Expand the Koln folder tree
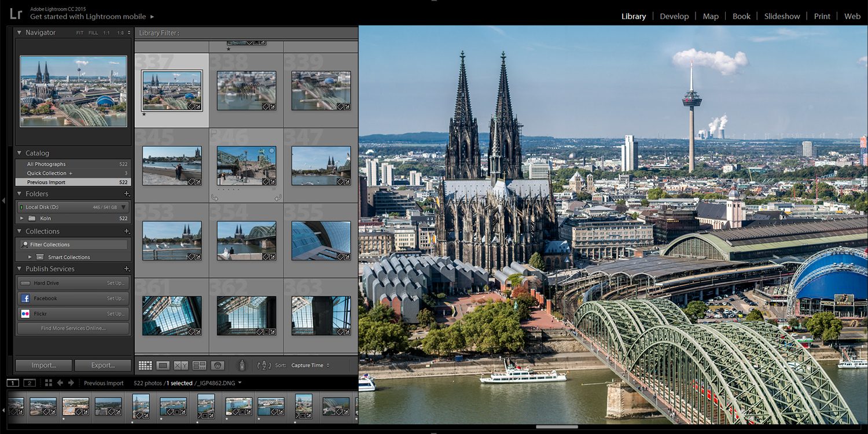Viewport: 868px width, 434px height. pos(22,219)
